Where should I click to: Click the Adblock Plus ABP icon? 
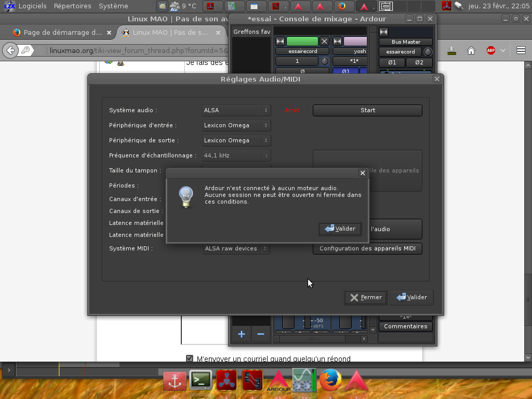[490, 50]
